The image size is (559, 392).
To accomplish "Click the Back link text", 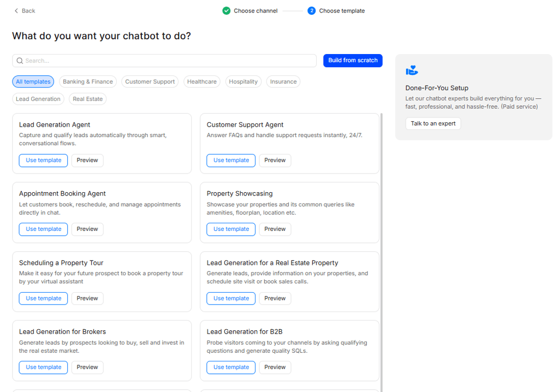I will [x=28, y=11].
